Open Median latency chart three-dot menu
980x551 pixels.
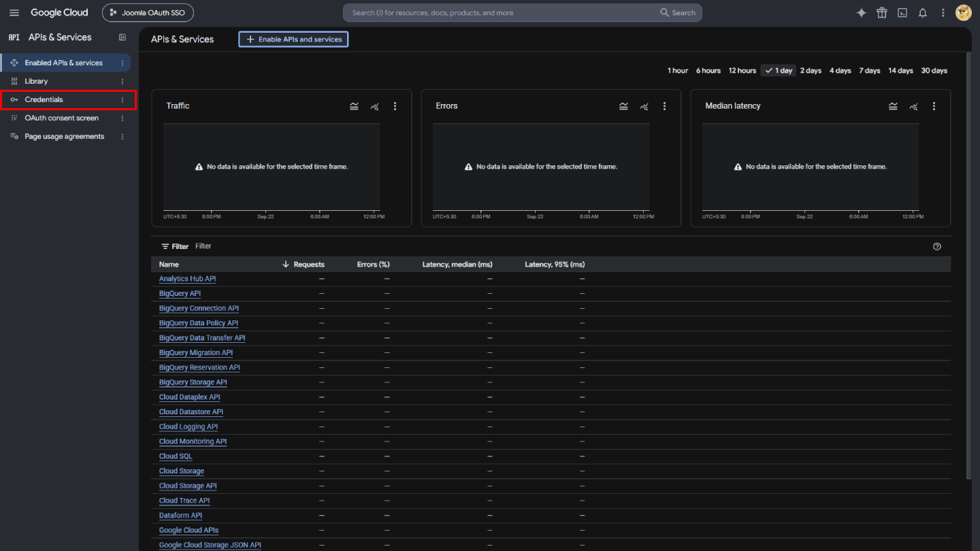point(934,106)
